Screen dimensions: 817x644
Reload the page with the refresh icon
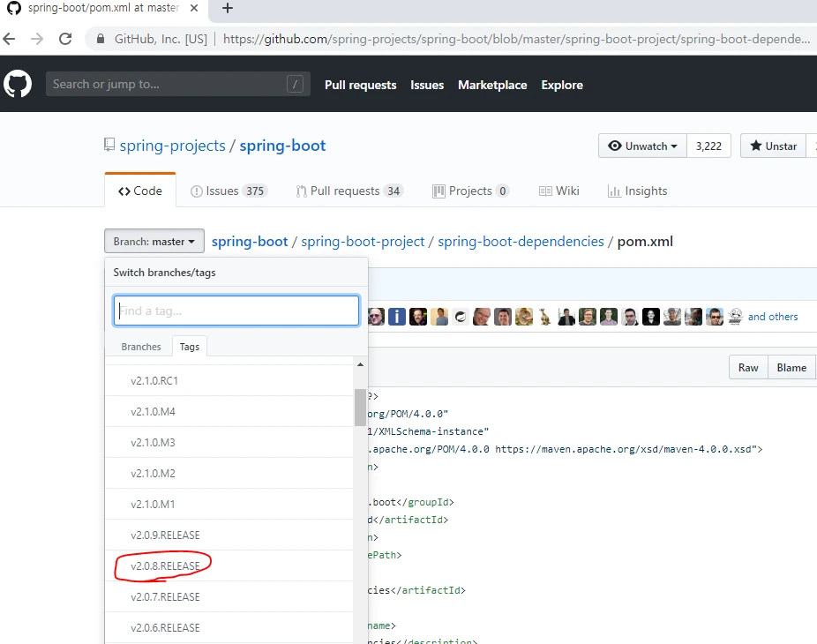pos(65,39)
